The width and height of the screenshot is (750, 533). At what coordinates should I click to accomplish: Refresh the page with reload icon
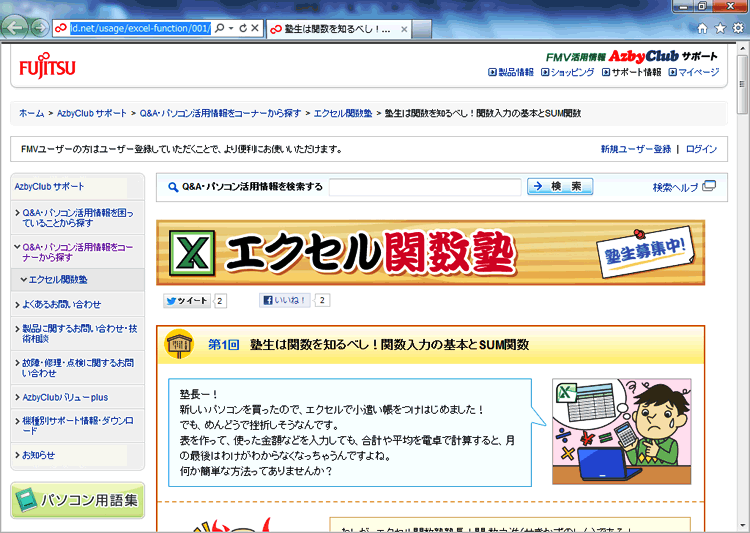coord(243,28)
